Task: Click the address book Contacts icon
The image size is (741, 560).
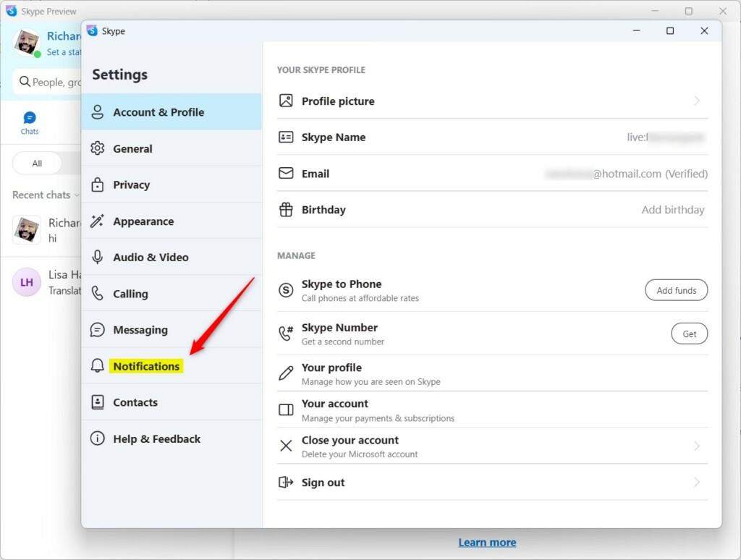Action: coord(98,402)
